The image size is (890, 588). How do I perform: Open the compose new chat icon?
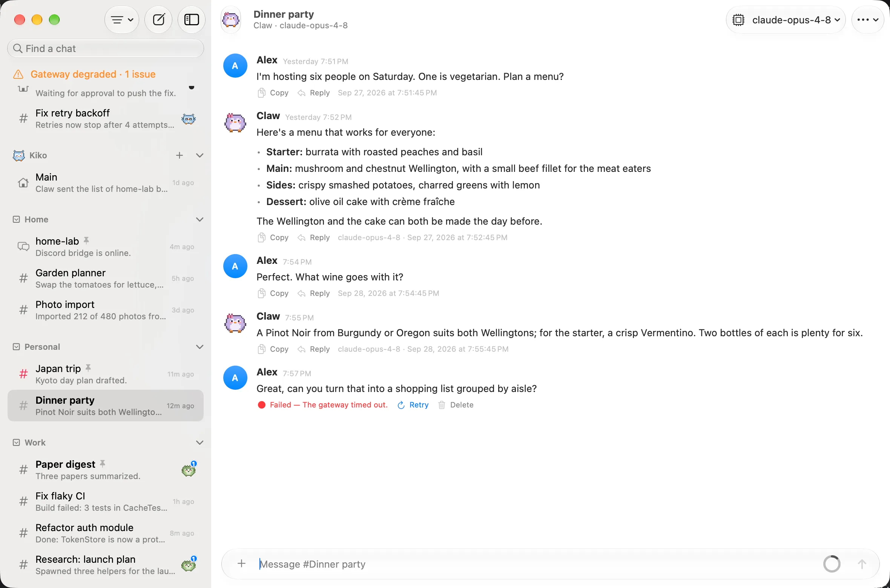pyautogui.click(x=159, y=20)
